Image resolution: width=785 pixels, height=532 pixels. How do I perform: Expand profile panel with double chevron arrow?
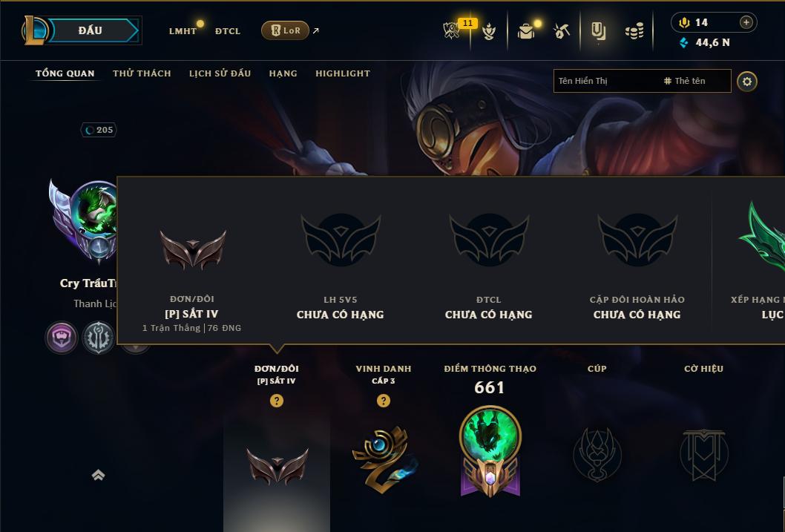98,475
